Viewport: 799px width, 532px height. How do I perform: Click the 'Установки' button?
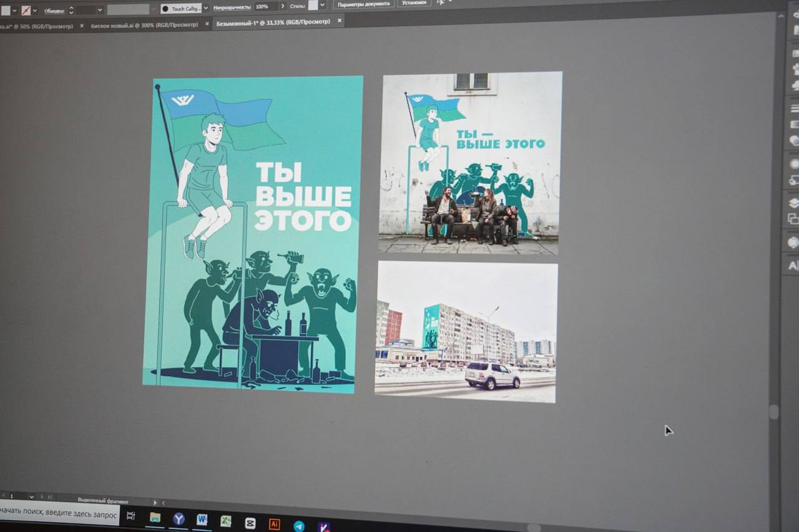[414, 3]
